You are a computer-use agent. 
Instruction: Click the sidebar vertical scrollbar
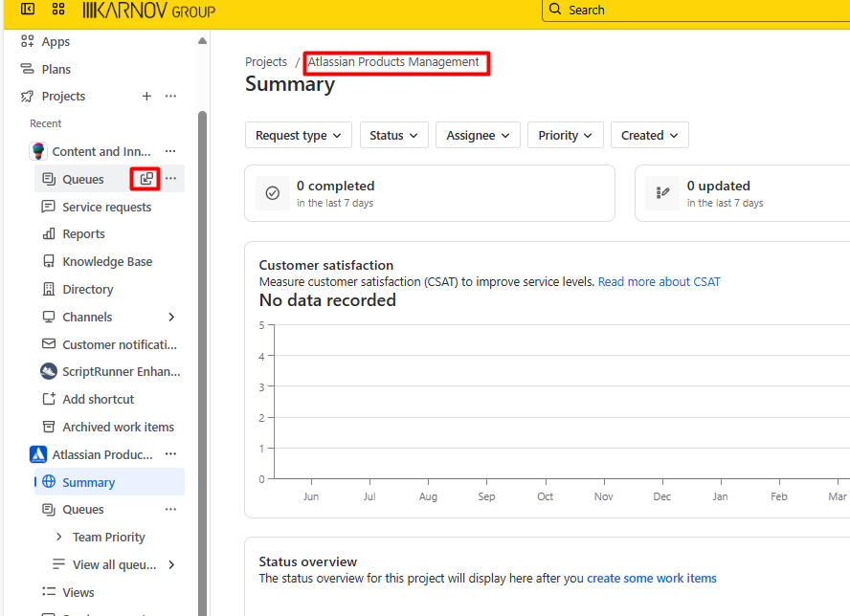[202, 363]
